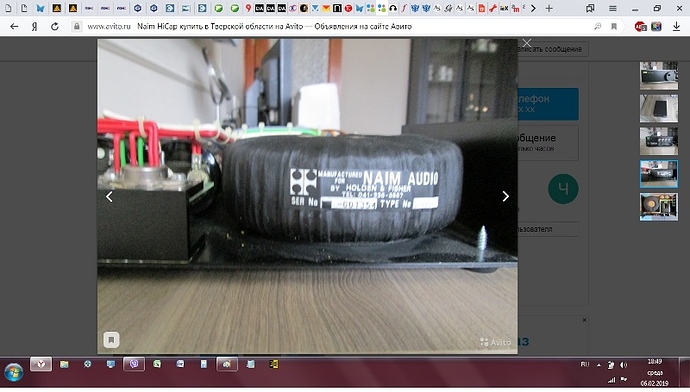The image size is (690, 392).
Task: Open the Windows Explorer folder on the taskbar
Action: click(x=64, y=364)
